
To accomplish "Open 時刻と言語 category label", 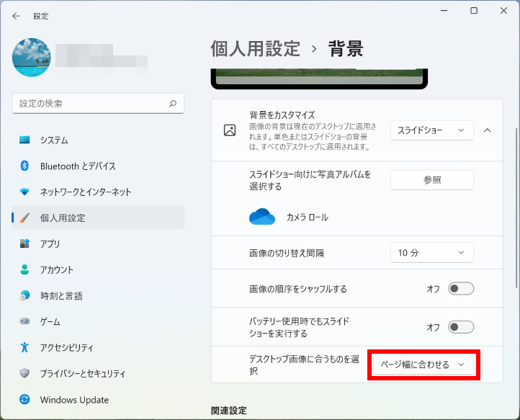I will 61,295.
